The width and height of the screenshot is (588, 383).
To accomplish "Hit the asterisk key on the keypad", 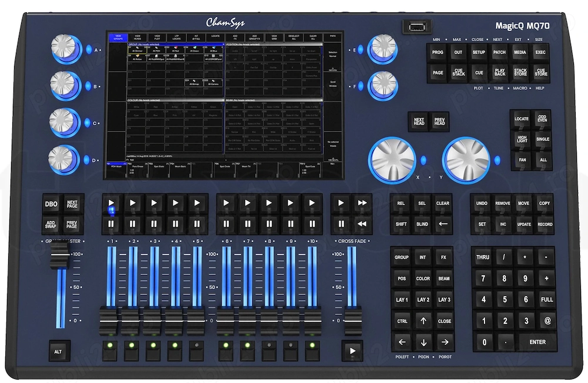I will tap(525, 257).
